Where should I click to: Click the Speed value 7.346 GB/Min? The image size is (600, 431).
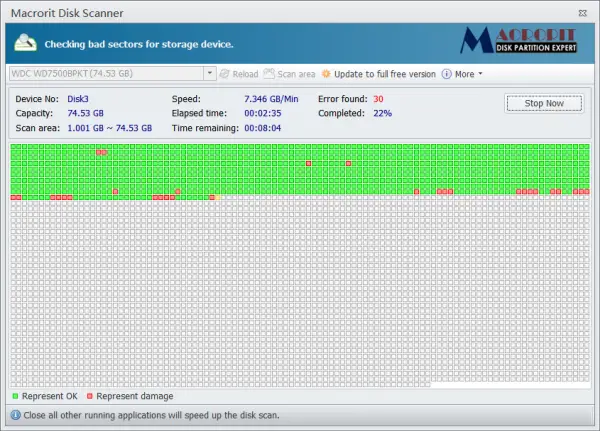(271, 99)
